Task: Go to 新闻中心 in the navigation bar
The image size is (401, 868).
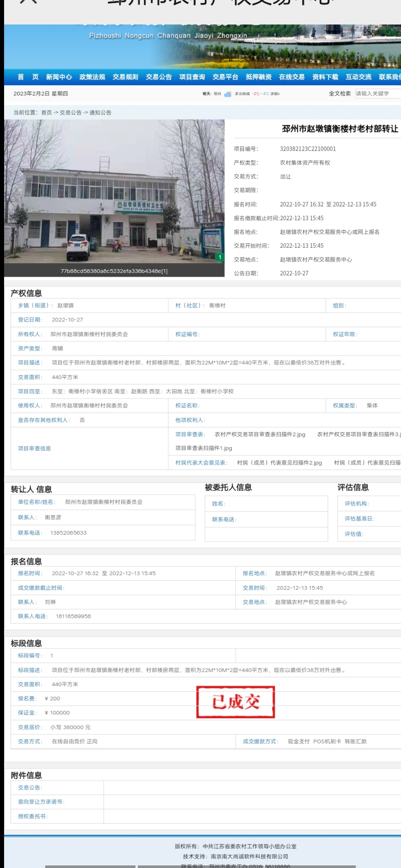Action: [59, 77]
